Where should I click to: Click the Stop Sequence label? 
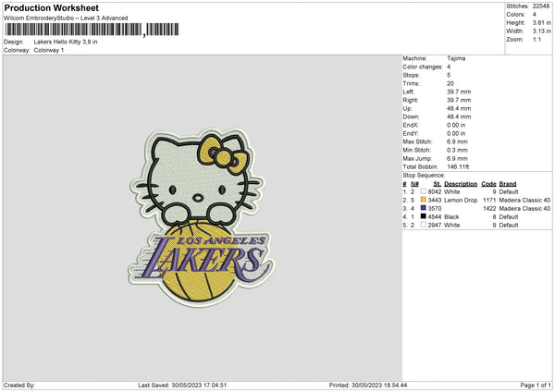(424, 175)
